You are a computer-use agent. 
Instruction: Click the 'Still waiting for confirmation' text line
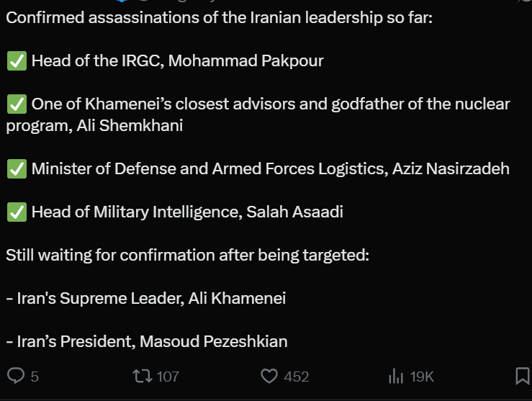click(187, 255)
